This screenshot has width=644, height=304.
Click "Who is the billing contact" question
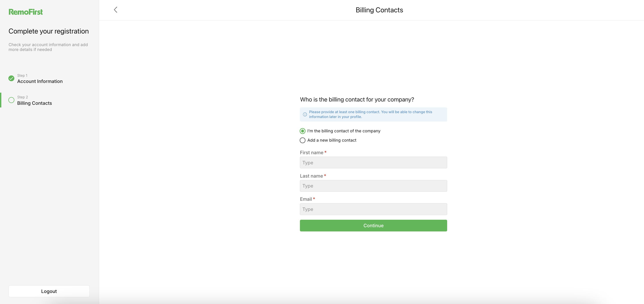(357, 99)
